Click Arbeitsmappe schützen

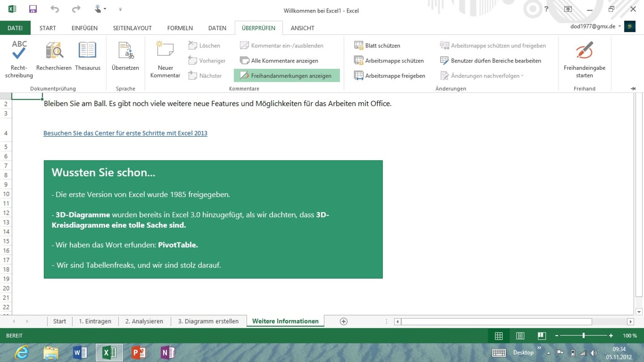pos(389,61)
